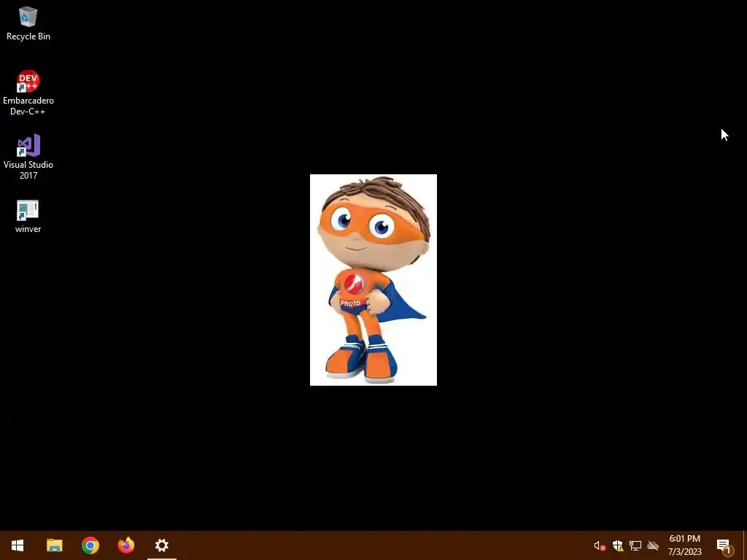The width and height of the screenshot is (747, 560).
Task: Launch Firefox from the taskbar
Action: click(x=125, y=545)
